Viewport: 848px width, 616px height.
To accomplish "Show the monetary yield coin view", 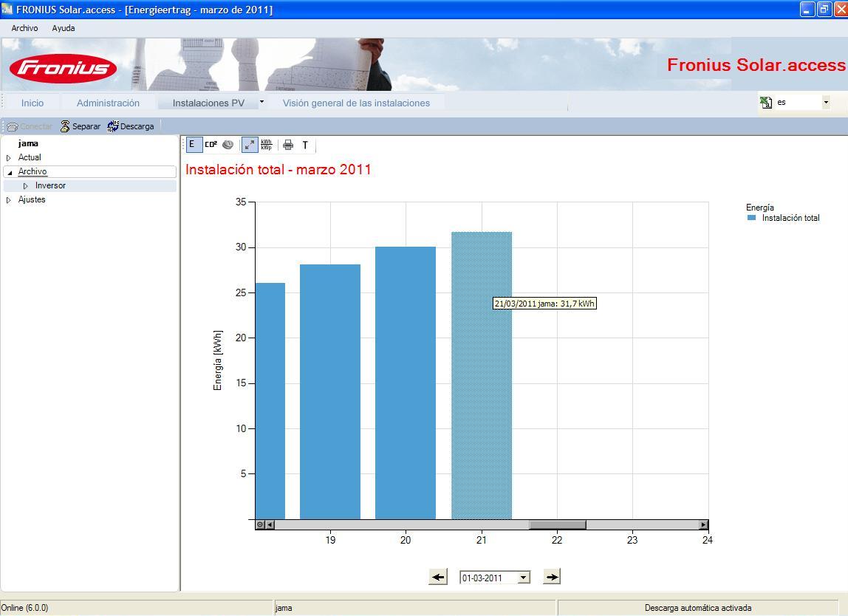I will 228,145.
